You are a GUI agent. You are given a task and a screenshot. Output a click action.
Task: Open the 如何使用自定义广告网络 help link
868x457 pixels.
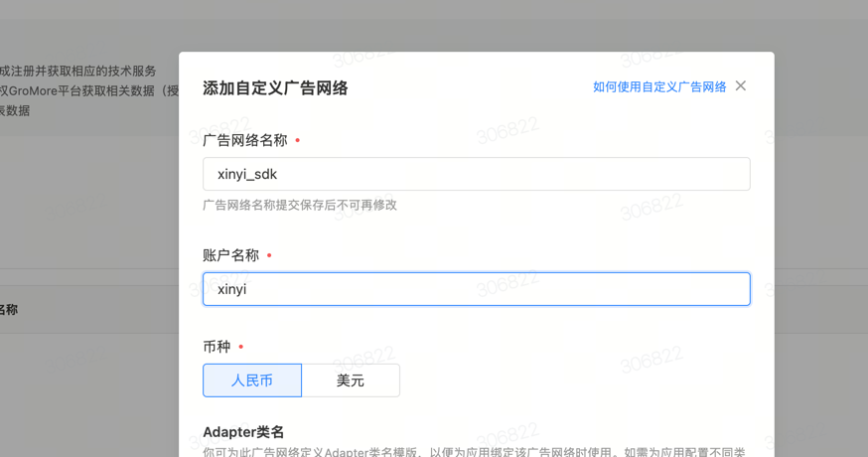pos(659,87)
